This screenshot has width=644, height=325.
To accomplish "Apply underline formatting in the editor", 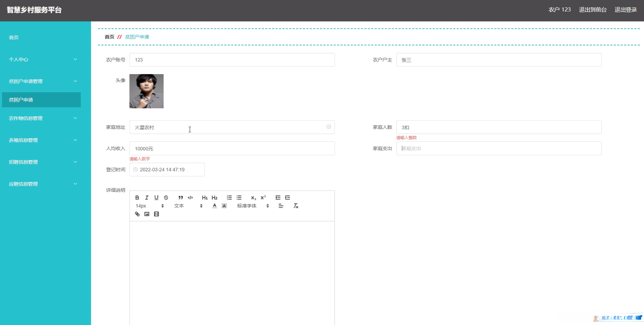I will 156,198.
